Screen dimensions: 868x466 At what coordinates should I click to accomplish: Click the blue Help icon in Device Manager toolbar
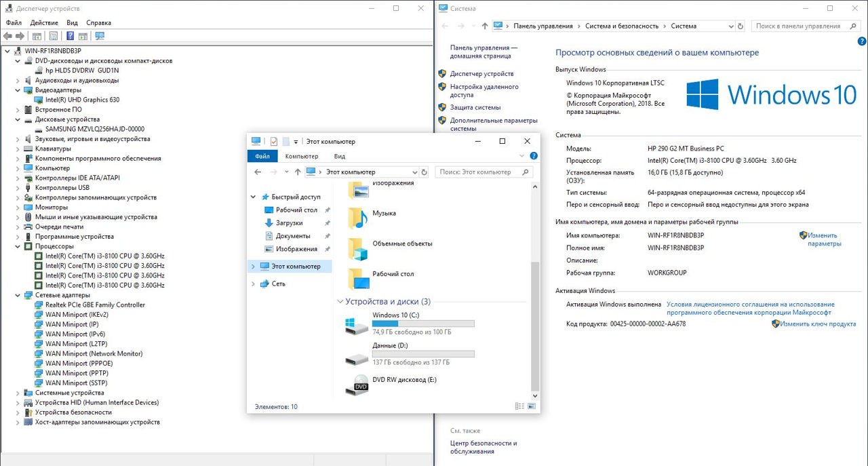pos(70,36)
